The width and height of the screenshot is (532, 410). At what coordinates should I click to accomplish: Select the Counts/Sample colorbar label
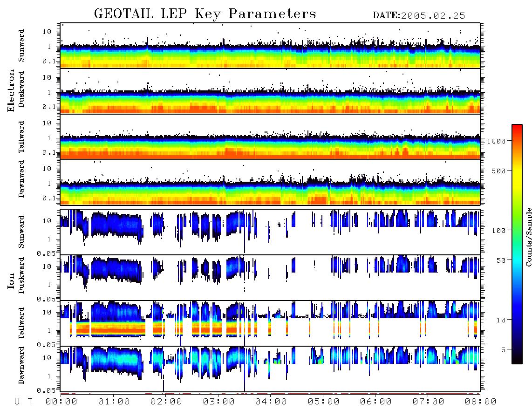[x=528, y=237]
